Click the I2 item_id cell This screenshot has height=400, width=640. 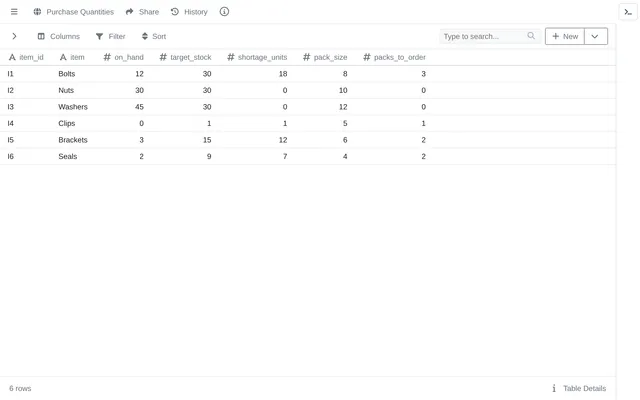11,90
